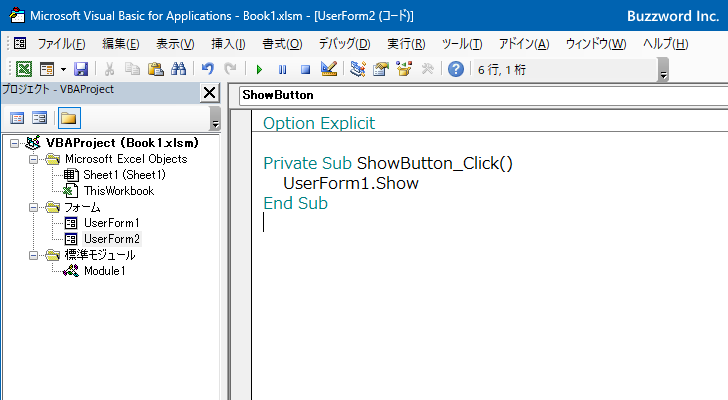Click the Paste clipboard icon
Screen dimensions: 728x400
point(156,69)
